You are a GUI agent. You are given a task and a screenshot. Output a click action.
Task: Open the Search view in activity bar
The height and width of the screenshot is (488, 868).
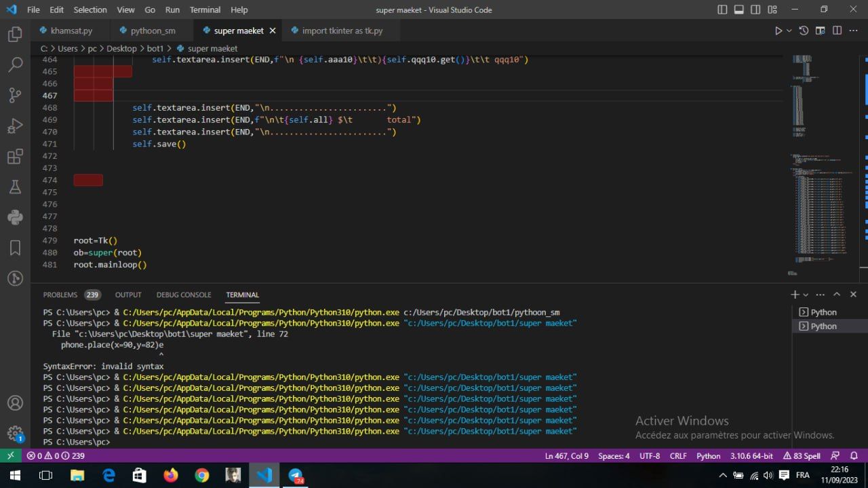tap(15, 64)
